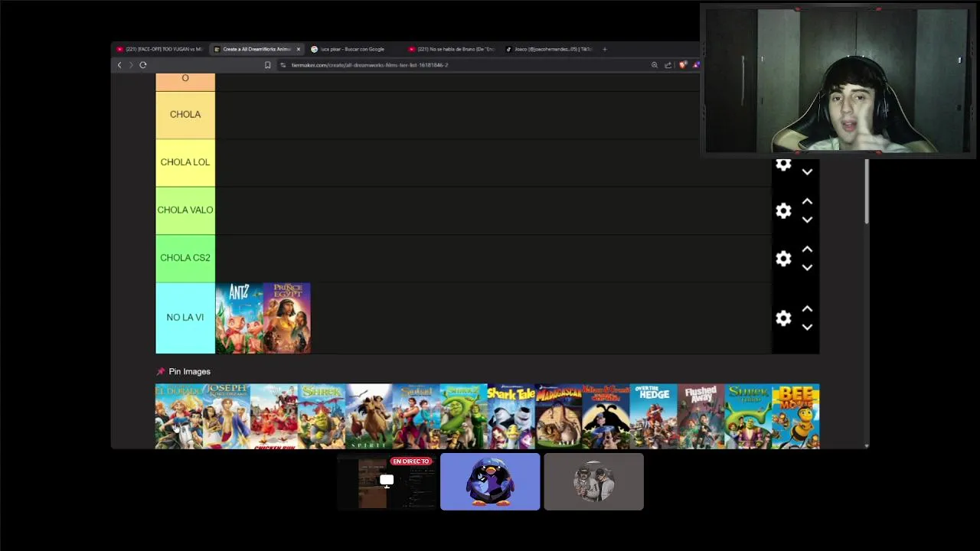The image size is (980, 551).
Task: Open the EN DIRECTO stream tile
Action: click(x=387, y=482)
